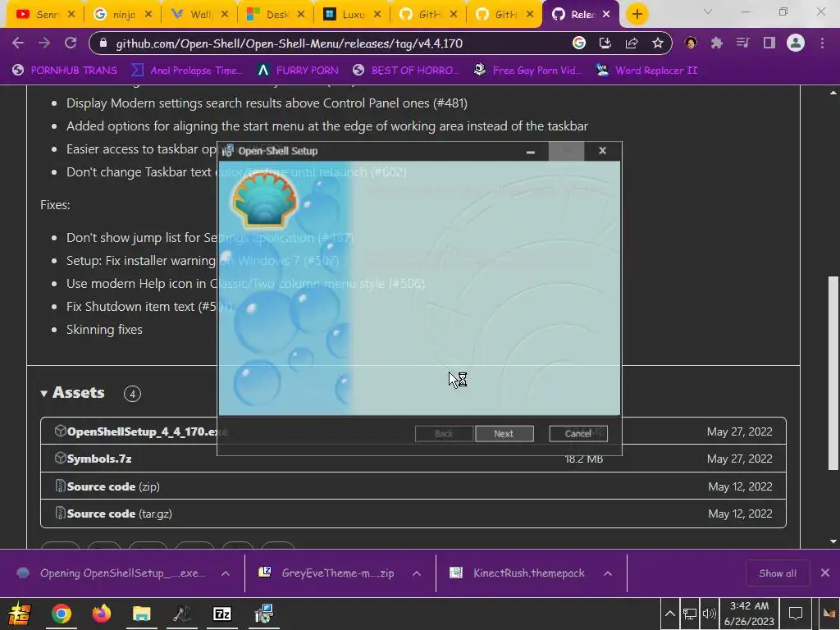Download Source code (tar.gz)

coord(120,514)
